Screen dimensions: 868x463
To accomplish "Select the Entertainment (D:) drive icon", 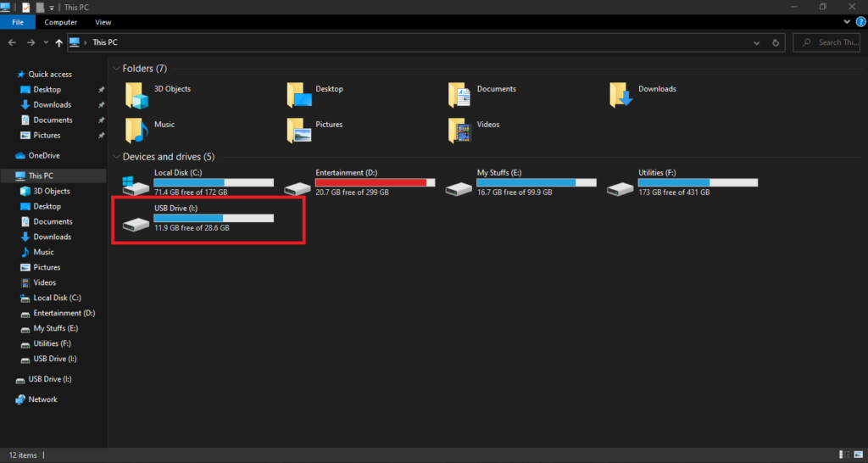I will pyautogui.click(x=298, y=189).
